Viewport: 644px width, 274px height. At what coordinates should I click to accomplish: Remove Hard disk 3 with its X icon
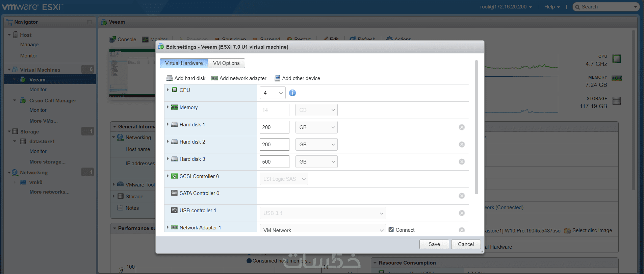pyautogui.click(x=462, y=162)
